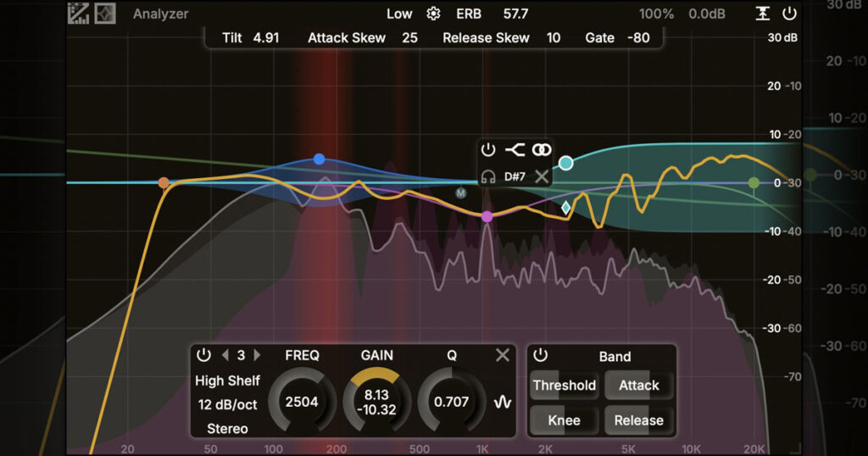Toggle band solo headphones icon

pos(487,177)
